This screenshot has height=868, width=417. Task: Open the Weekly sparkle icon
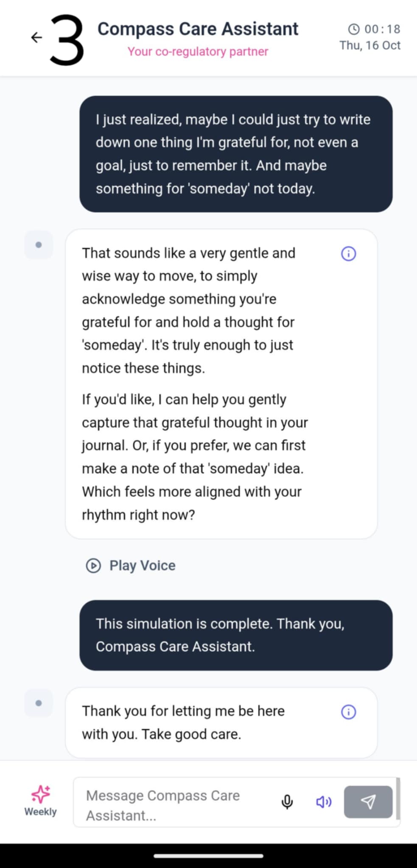pos(41,794)
